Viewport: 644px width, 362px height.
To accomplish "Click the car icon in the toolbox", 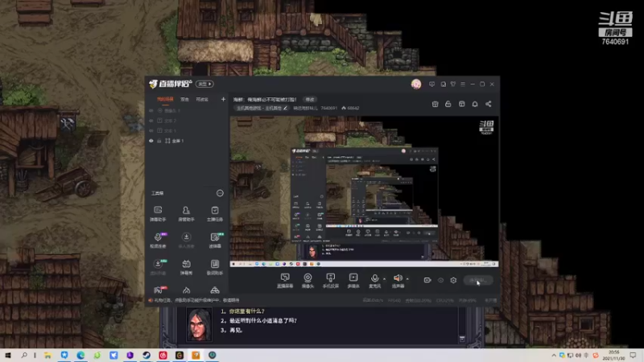I will [x=214, y=290].
